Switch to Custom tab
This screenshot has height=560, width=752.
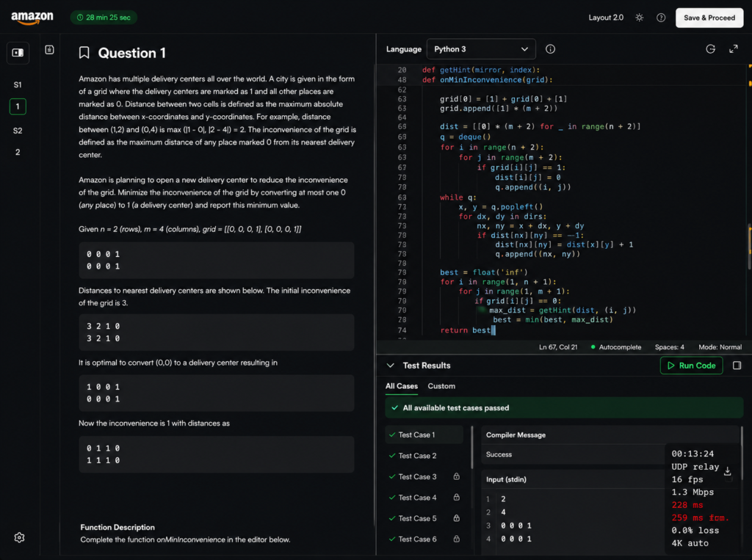coord(441,386)
